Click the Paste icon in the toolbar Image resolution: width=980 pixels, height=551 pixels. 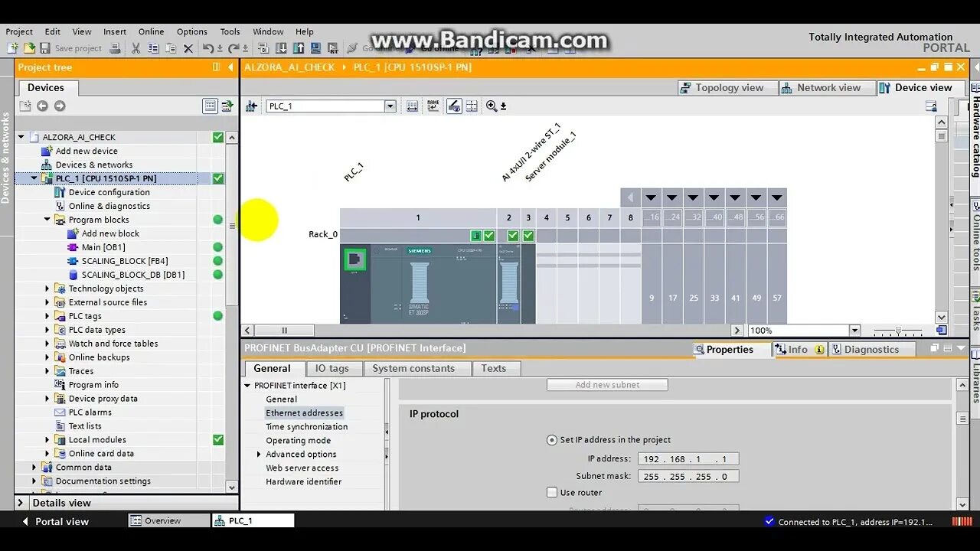pyautogui.click(x=171, y=48)
